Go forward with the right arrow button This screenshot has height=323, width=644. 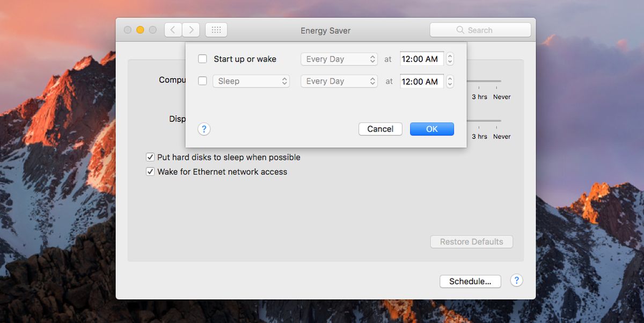191,30
